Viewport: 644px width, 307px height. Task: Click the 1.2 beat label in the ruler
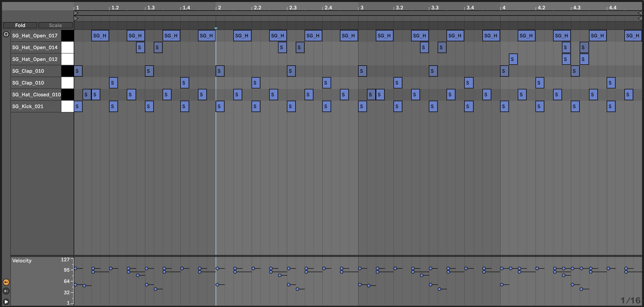pyautogui.click(x=115, y=8)
